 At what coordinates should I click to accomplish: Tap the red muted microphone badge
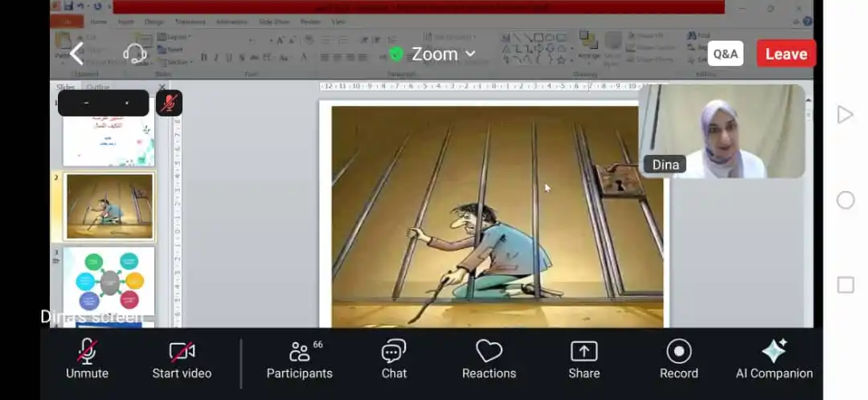click(169, 104)
